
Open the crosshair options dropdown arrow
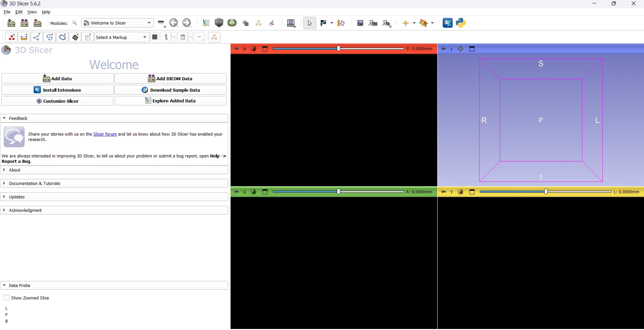coord(414,23)
